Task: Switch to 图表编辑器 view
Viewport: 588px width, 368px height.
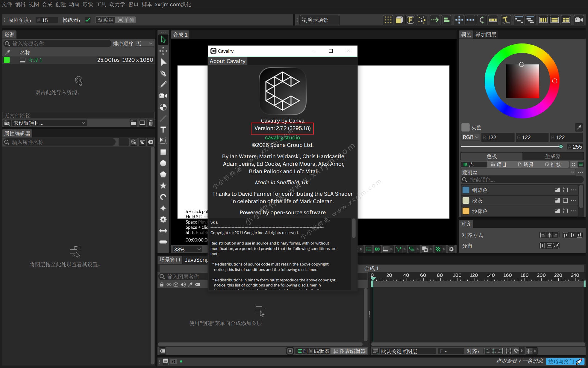Action: [349, 351]
